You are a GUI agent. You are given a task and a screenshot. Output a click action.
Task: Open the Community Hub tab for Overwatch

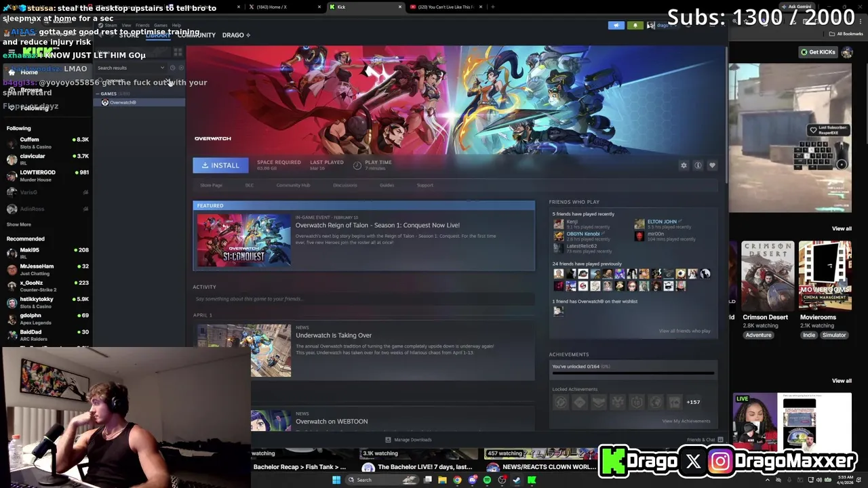(x=293, y=185)
